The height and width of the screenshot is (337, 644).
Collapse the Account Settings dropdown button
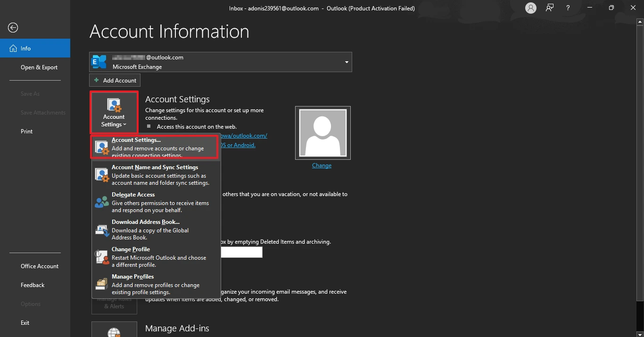click(114, 113)
